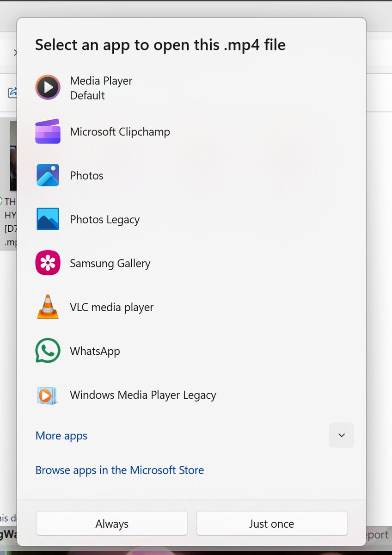The height and width of the screenshot is (555, 392).
Task: Click the Media Player label text
Action: [101, 80]
